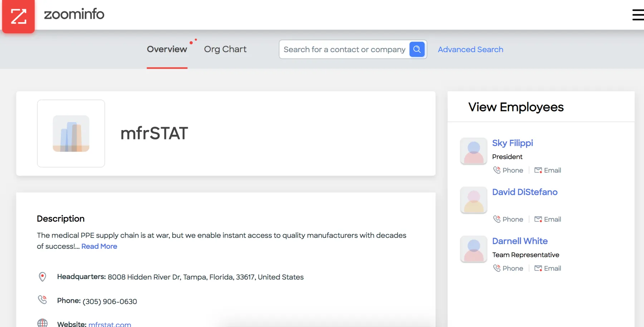
Task: Click Sky Filippi's phone icon
Action: [x=497, y=170]
